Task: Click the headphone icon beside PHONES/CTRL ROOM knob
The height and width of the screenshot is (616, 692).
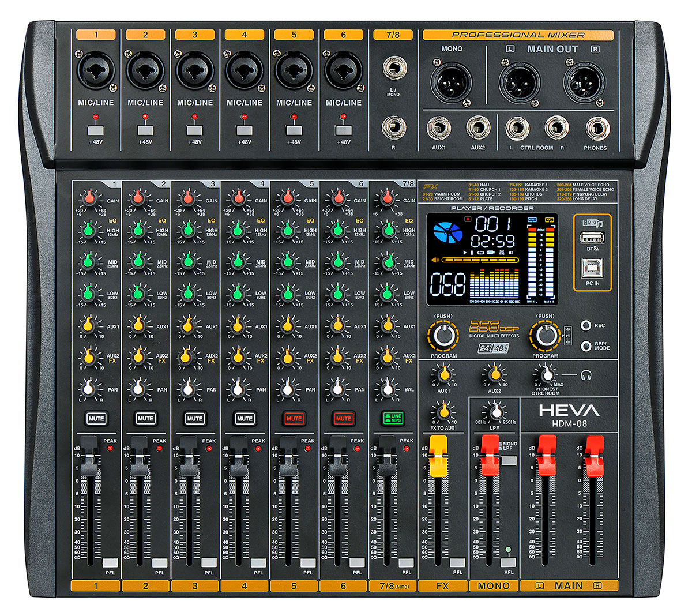Action: point(586,375)
